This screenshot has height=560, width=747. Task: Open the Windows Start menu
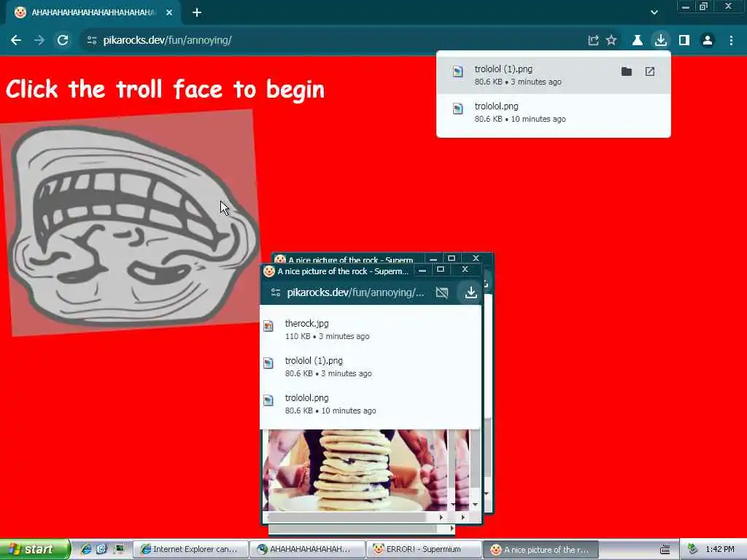(x=35, y=549)
